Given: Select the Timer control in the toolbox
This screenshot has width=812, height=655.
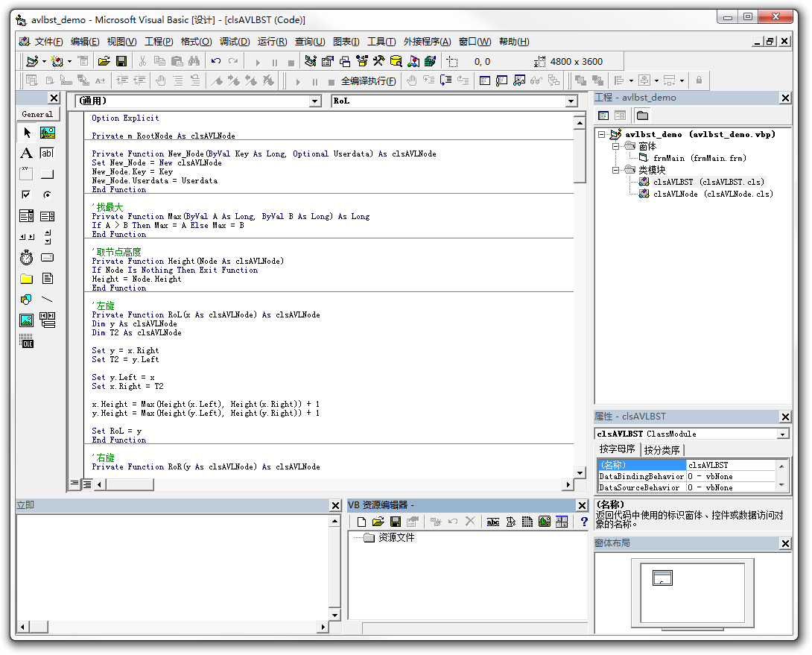Looking at the screenshot, I should click(27, 258).
